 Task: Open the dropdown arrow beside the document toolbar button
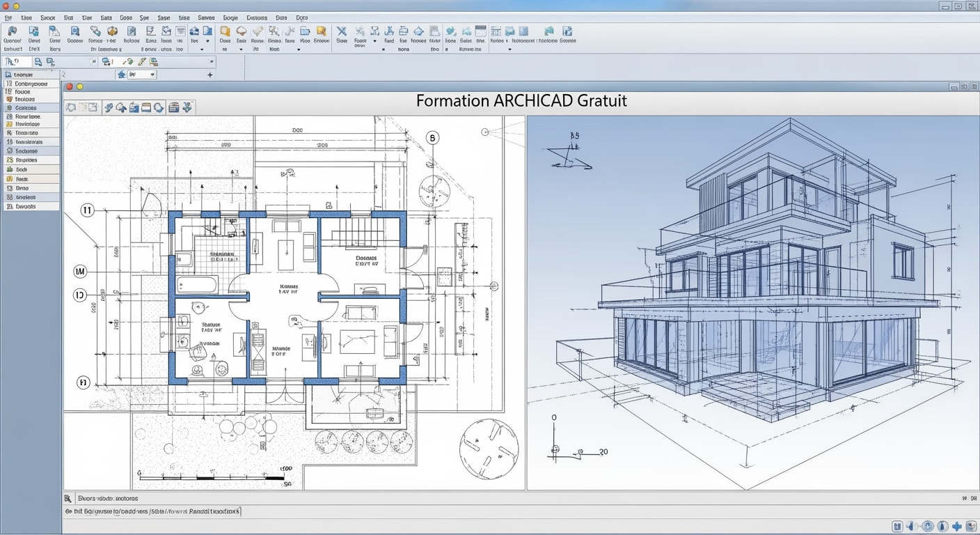click(x=202, y=49)
